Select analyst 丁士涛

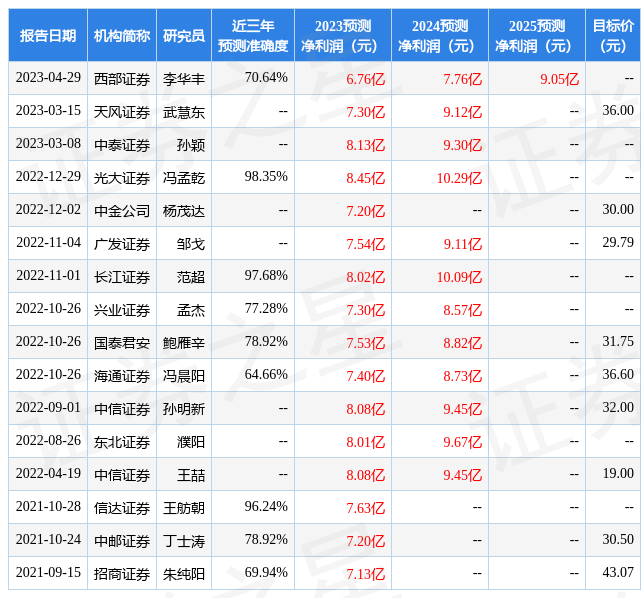pos(184,541)
